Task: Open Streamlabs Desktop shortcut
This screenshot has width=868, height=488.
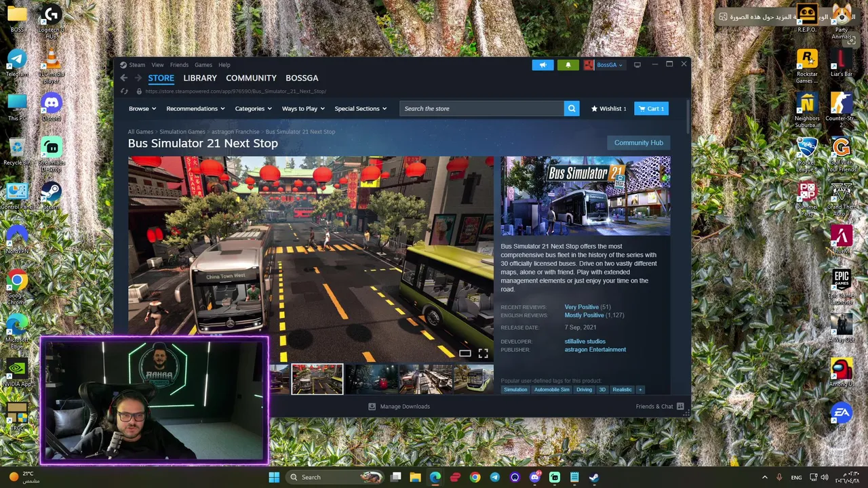Action: [x=52, y=155]
